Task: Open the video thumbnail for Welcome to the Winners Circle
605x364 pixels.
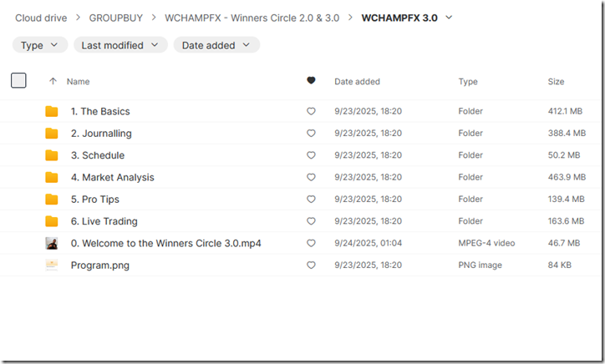Action: pos(51,243)
